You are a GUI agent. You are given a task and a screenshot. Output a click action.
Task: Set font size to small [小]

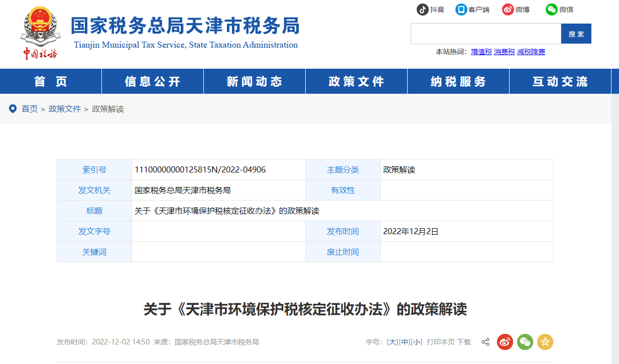click(417, 342)
